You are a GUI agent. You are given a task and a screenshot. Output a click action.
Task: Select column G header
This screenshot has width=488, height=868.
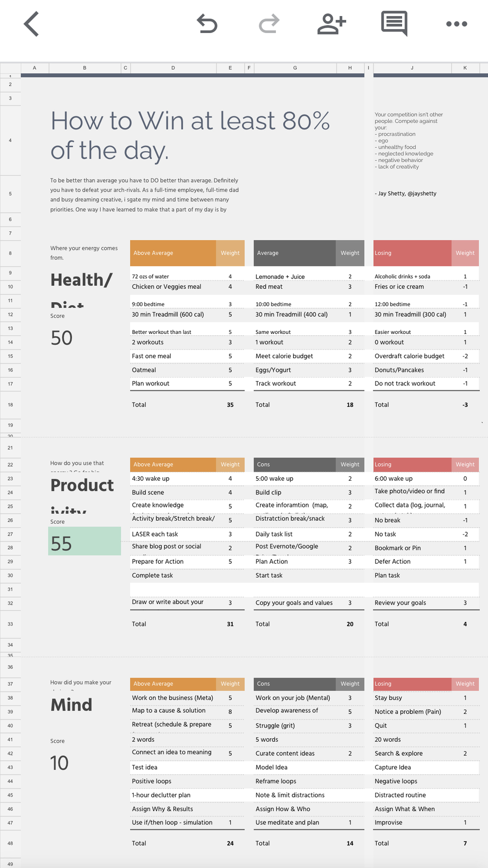(x=295, y=68)
